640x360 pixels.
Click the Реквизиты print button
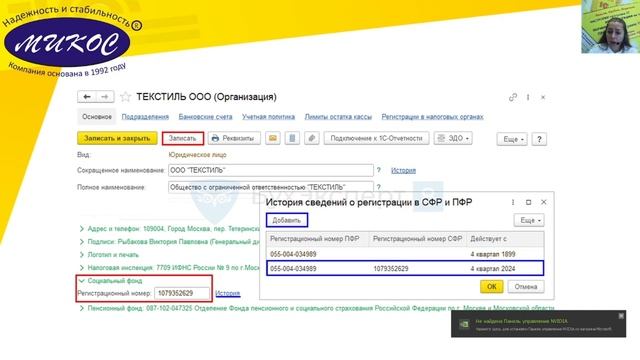pos(234,138)
